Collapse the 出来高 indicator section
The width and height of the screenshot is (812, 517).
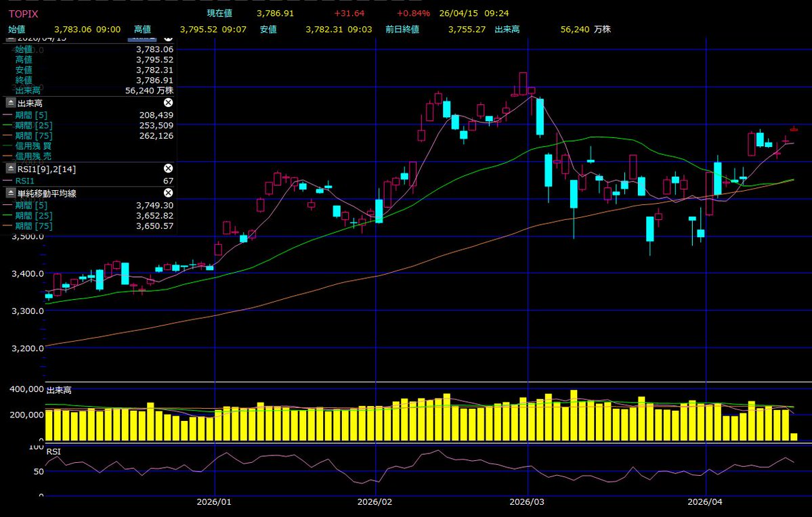pos(11,103)
